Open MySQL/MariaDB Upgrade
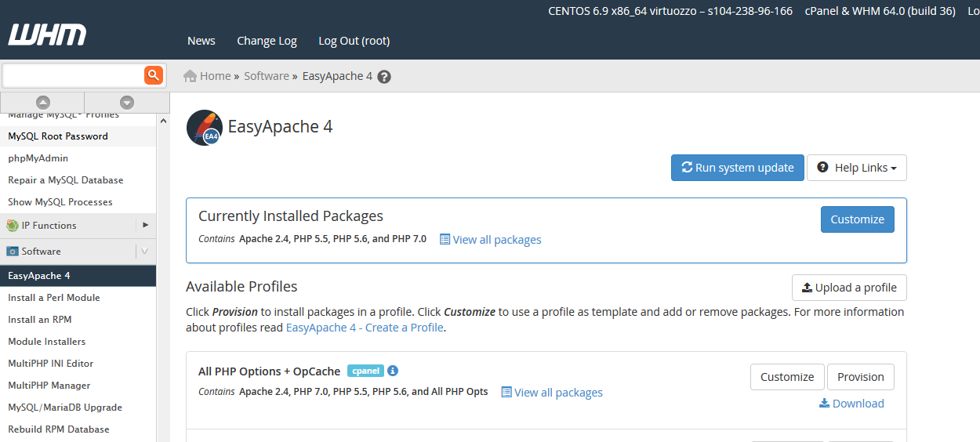The height and width of the screenshot is (442, 980). [78, 408]
